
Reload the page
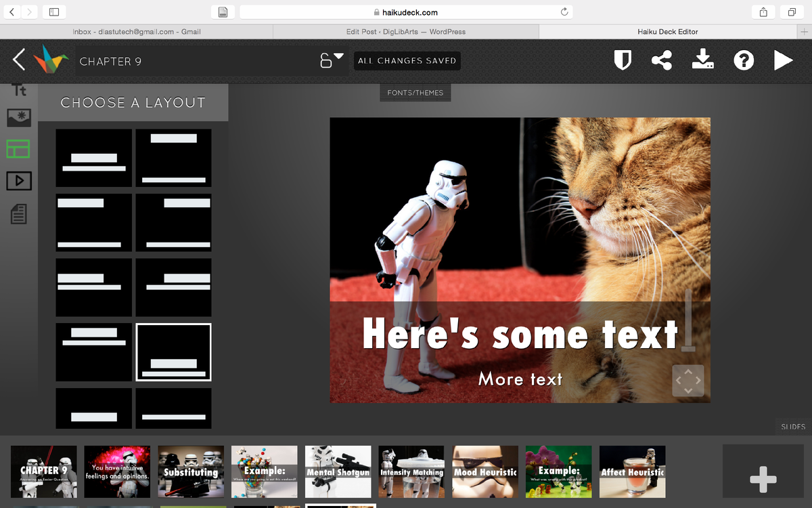click(564, 12)
